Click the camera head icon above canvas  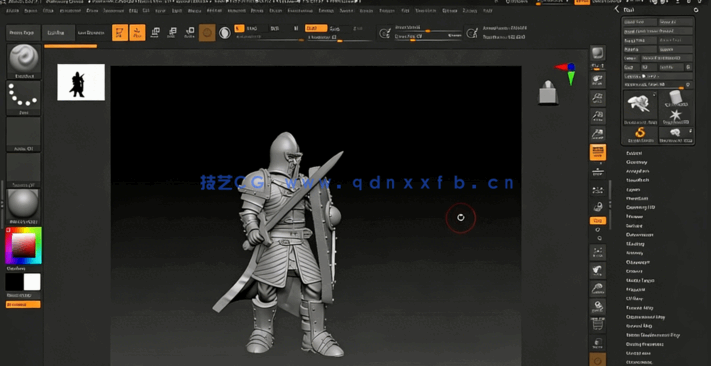coord(548,92)
